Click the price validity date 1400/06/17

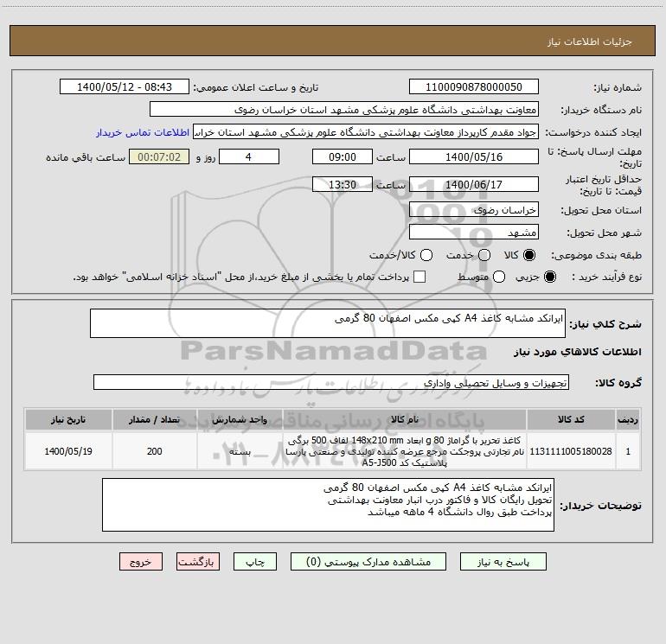474,185
